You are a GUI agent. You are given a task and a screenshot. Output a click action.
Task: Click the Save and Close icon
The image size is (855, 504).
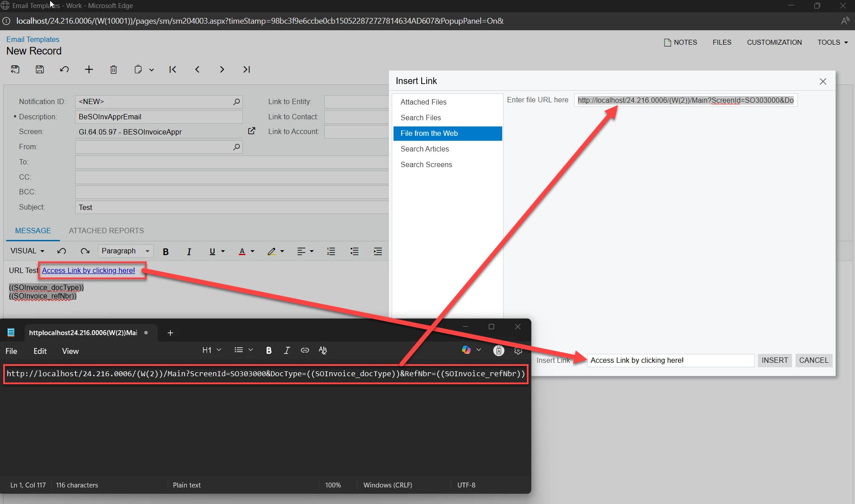point(15,69)
